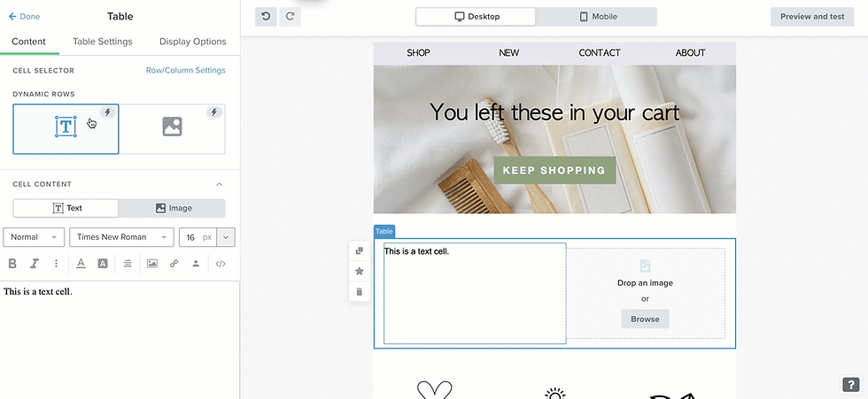Click the image placeholder icon in drop zone
The height and width of the screenshot is (399, 868).
[x=645, y=265]
